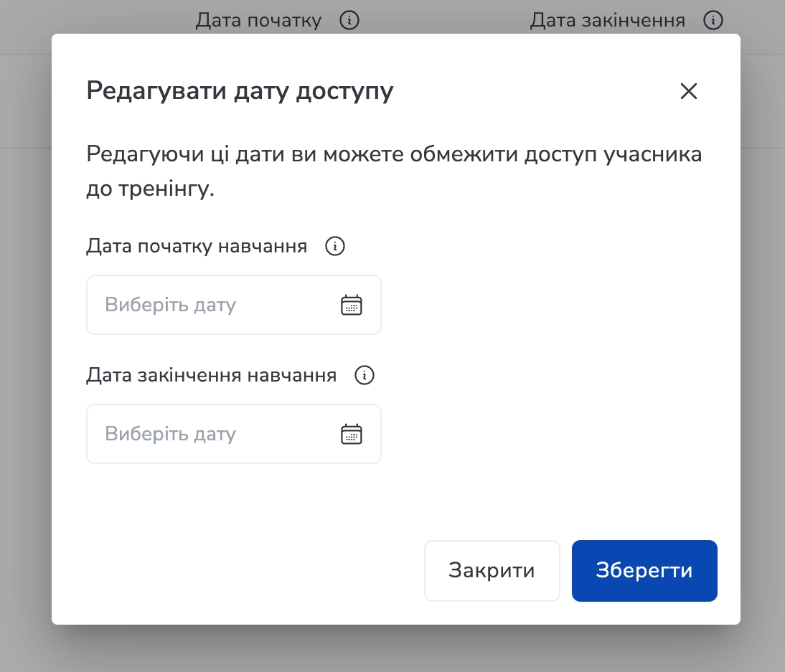Click the 'Закрити' button
This screenshot has height=672, width=785.
[x=492, y=570]
